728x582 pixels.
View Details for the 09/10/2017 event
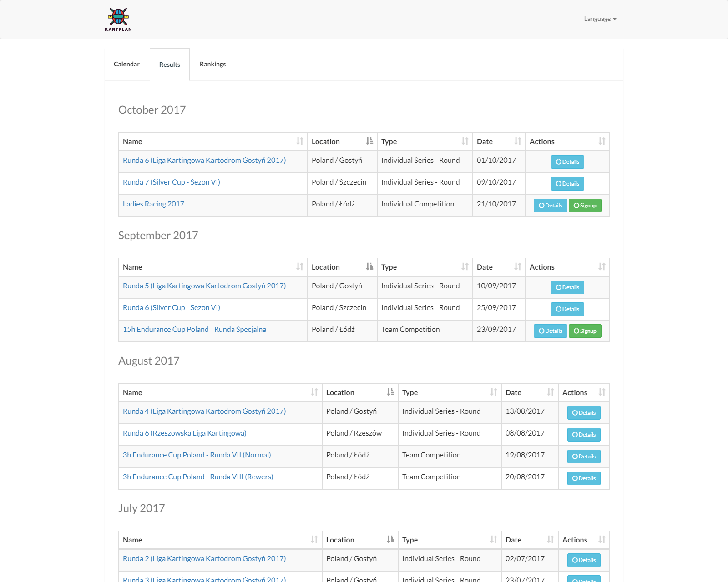567,184
